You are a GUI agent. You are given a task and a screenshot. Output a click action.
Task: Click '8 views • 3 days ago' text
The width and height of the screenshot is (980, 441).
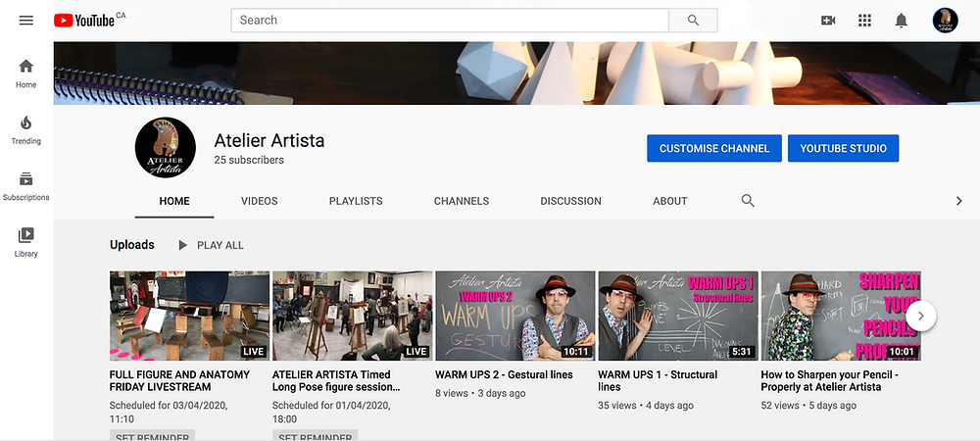click(480, 394)
